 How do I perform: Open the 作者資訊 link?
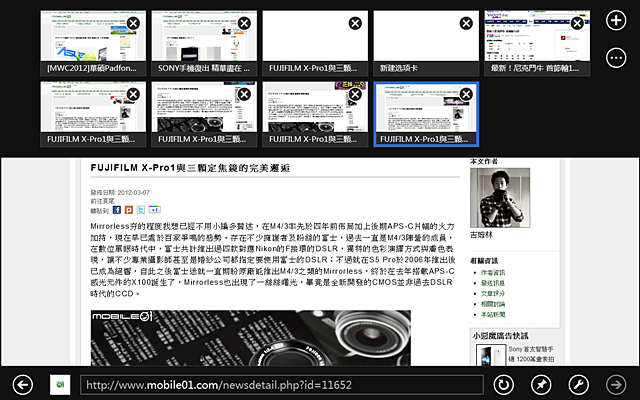[493, 272]
